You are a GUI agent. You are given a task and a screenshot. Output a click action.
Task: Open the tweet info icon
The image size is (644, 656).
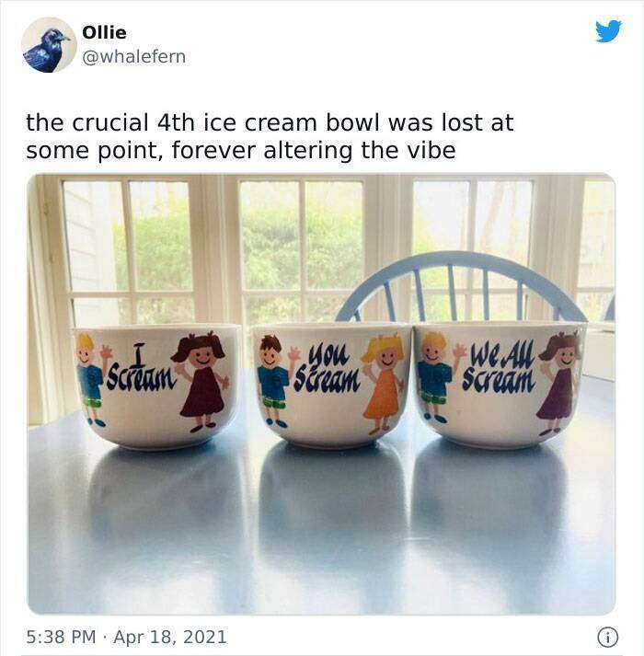(x=607, y=638)
